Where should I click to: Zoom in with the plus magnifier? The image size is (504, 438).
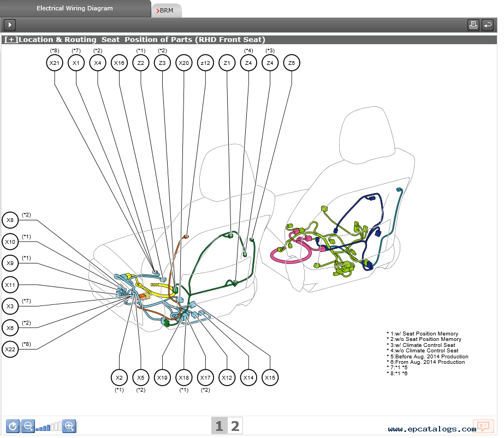(69, 426)
